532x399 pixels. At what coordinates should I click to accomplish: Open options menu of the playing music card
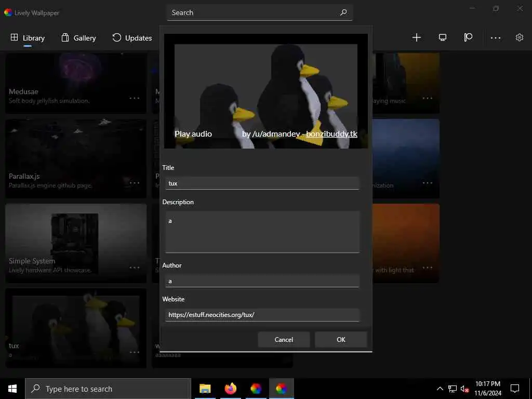[428, 98]
